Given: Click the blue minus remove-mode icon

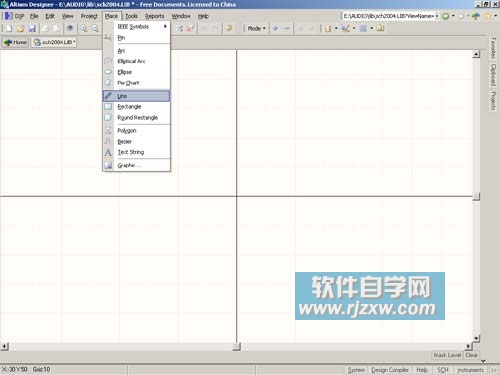Looking at the screenshot, I should [x=287, y=29].
